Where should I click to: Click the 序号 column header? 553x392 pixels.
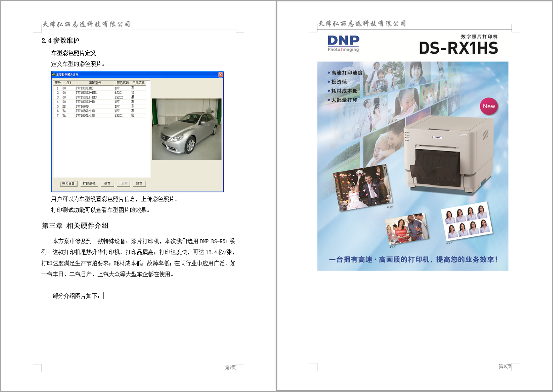[57, 83]
